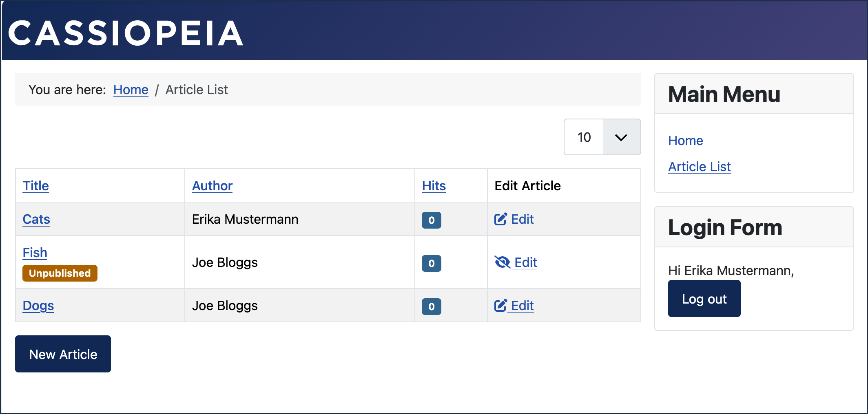The height and width of the screenshot is (414, 868).
Task: Sort table by Title column
Action: 36,186
